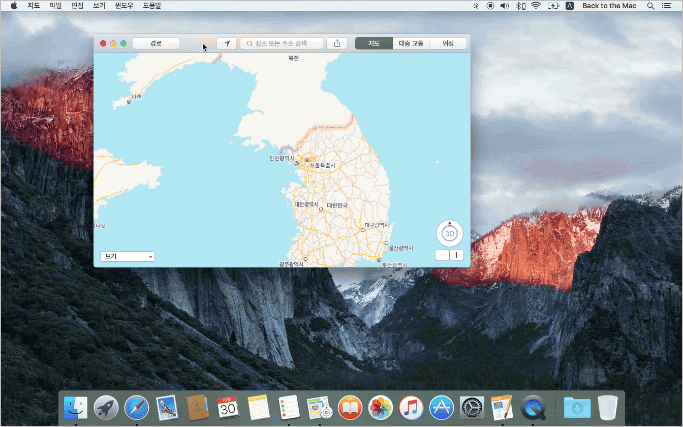This screenshot has height=427, width=683.
Task: Open QuickTime Player icon in Dock
Action: (x=533, y=408)
